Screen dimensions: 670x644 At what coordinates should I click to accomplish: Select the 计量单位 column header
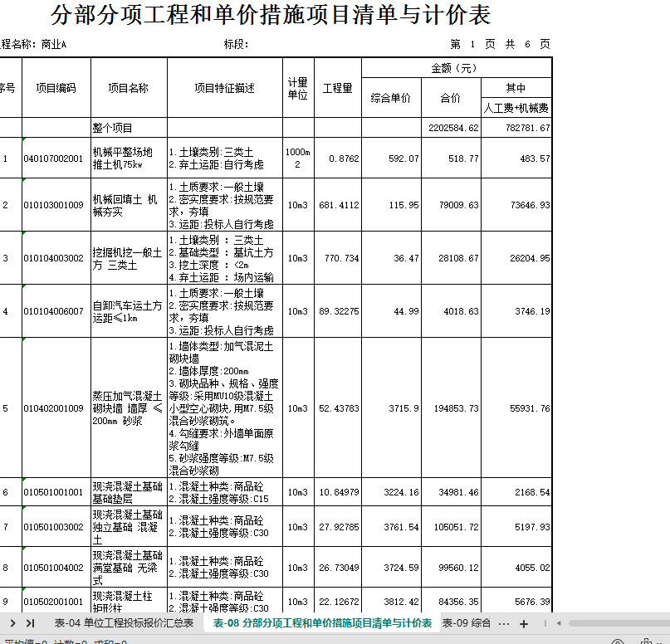point(298,87)
